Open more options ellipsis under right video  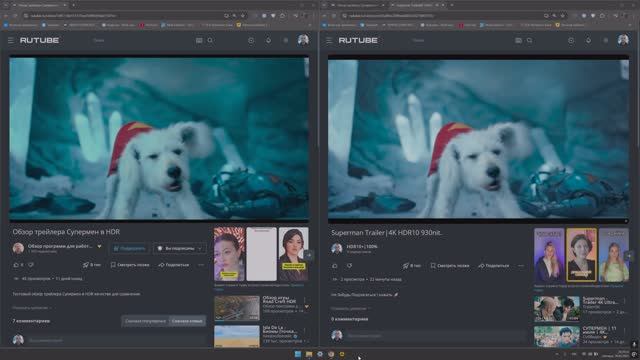click(521, 266)
